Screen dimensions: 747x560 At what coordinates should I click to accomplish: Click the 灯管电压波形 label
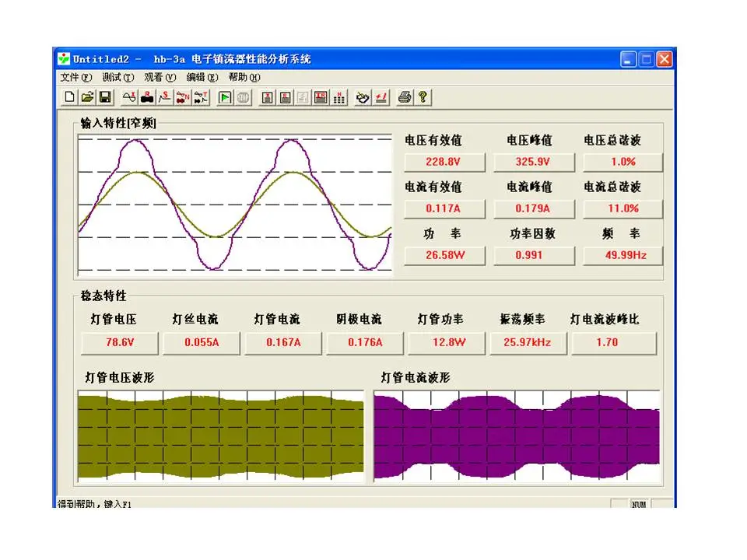[120, 378]
